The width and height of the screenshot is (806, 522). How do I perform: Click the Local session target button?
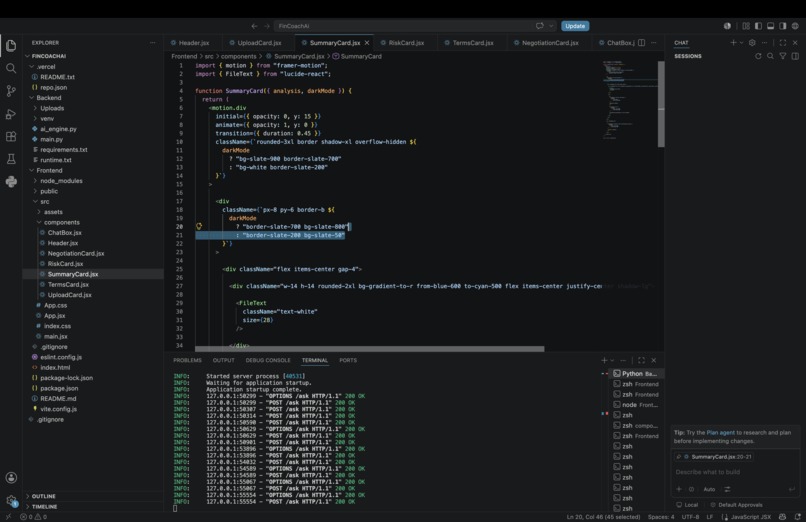pos(687,505)
